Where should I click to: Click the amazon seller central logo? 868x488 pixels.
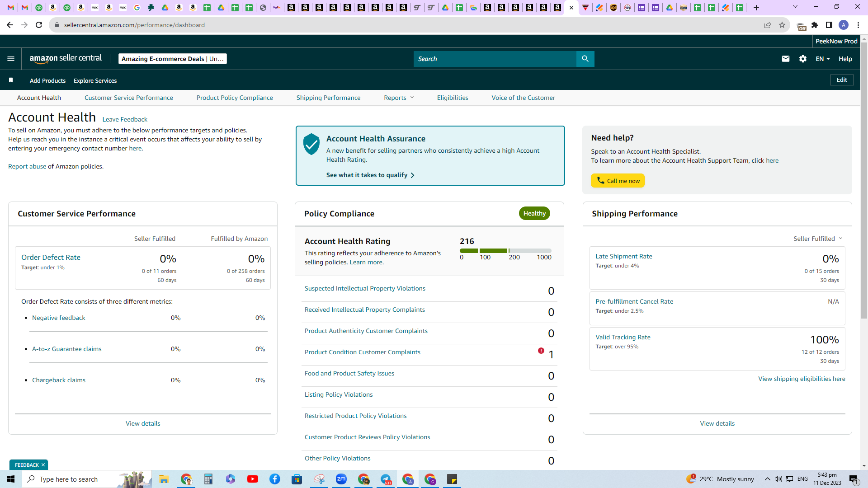(66, 59)
